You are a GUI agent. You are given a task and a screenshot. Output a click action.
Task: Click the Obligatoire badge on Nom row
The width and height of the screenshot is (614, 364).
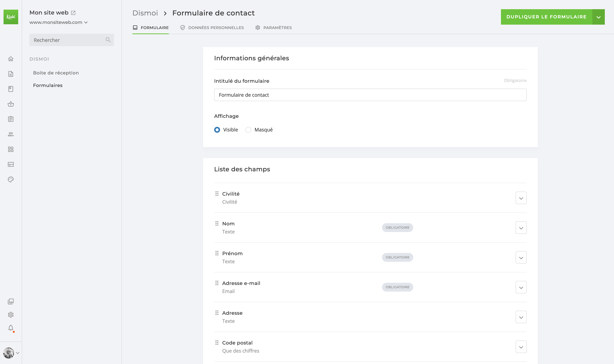(397, 228)
